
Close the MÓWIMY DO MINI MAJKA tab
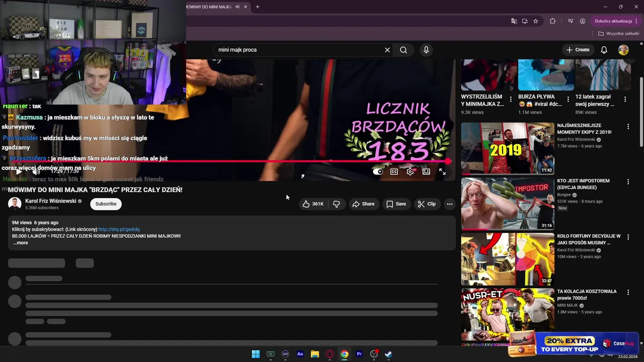point(246,7)
